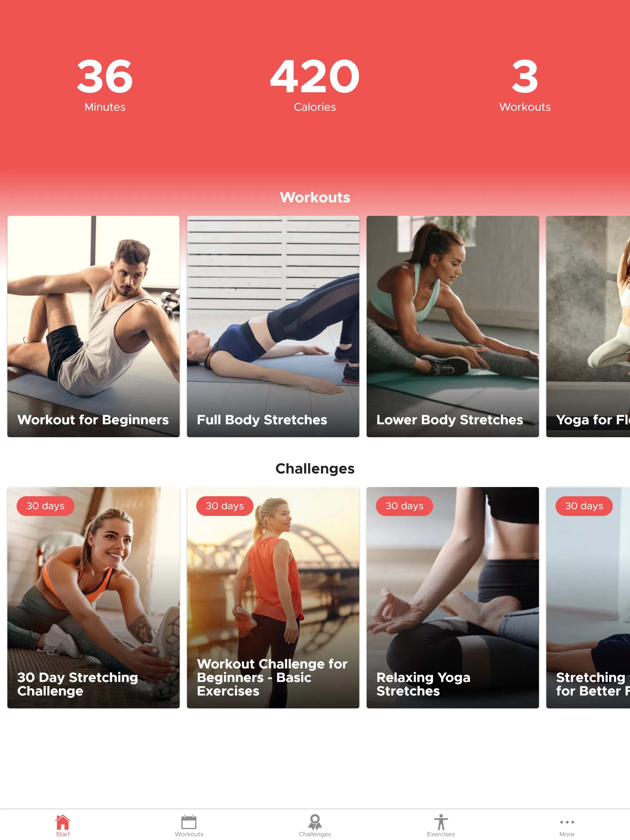Toggle the More menu navigation item
The width and height of the screenshot is (630, 840).
[567, 822]
